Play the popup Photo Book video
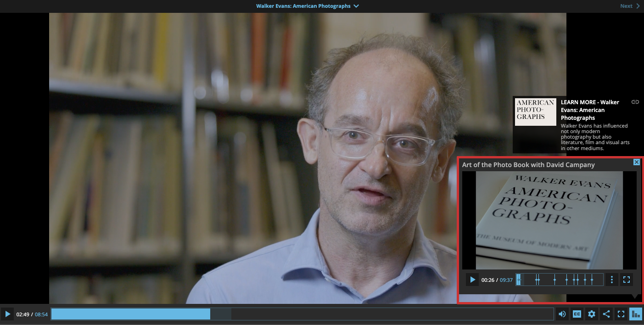Screen dimensions: 644x325 472,280
